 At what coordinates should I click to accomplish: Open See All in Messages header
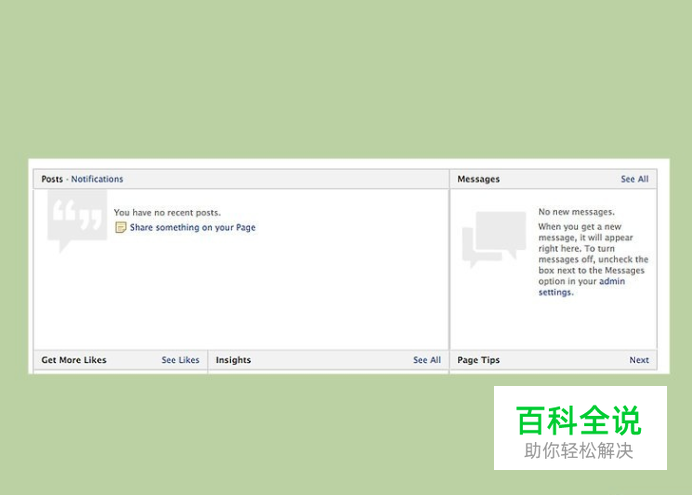(x=635, y=179)
